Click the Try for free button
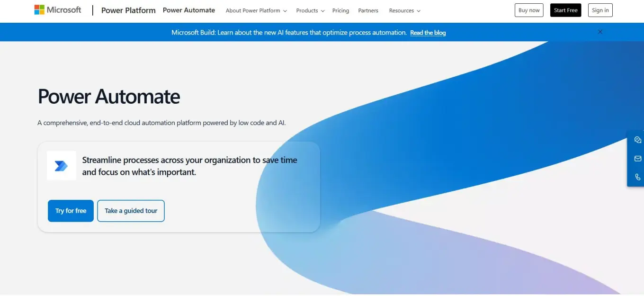Screen dimensions: 644x296 click(71, 211)
